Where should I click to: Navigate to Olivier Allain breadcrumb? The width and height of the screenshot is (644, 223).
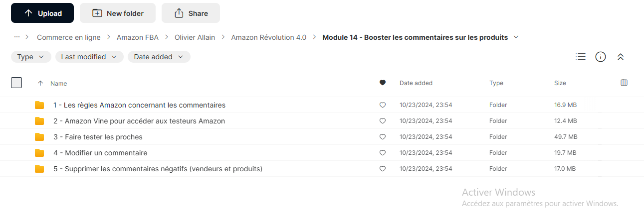195,37
